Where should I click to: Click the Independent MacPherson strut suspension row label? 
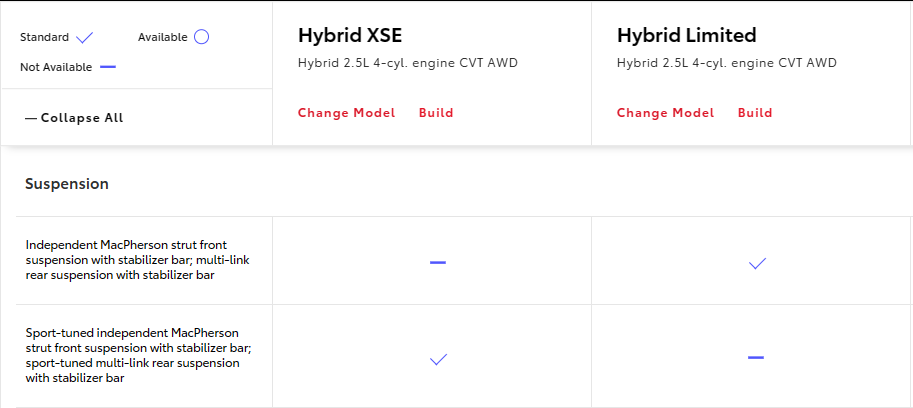(x=137, y=260)
